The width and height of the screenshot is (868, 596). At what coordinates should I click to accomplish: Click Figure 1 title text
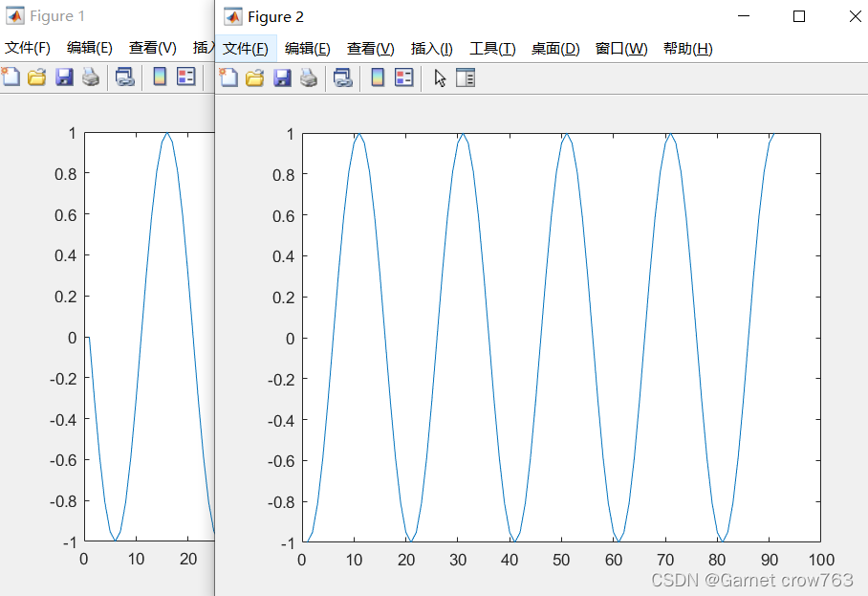(x=57, y=16)
